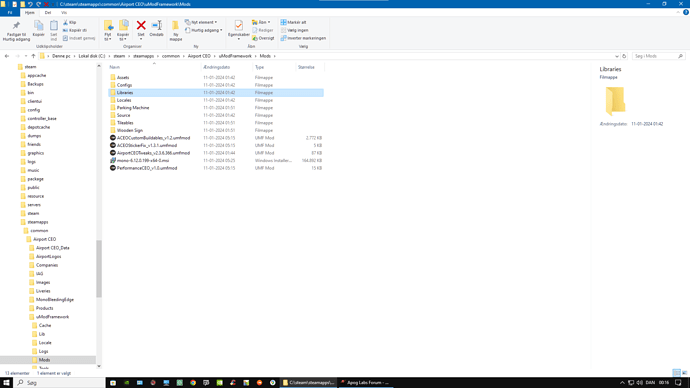Open the Nyt element dropdown
The image size is (690, 388).
click(201, 22)
